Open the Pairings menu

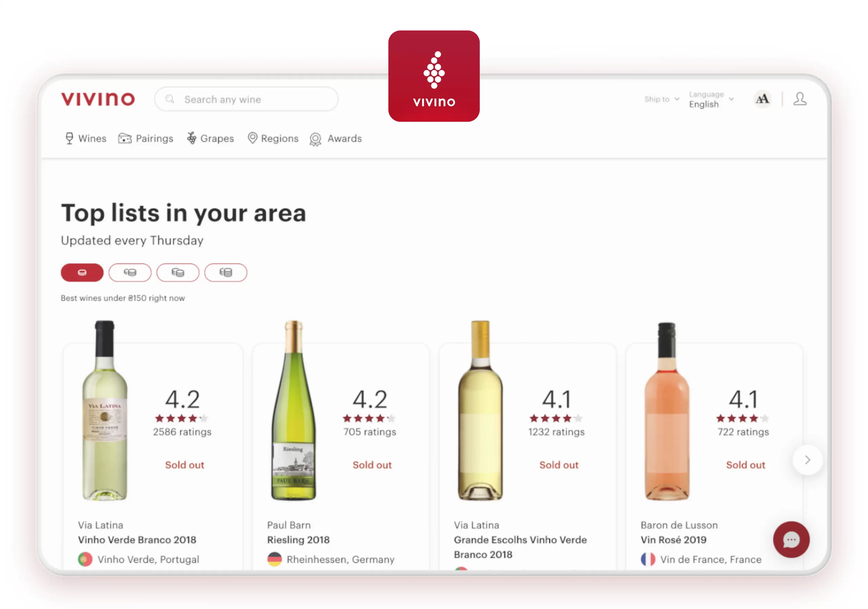pyautogui.click(x=145, y=139)
